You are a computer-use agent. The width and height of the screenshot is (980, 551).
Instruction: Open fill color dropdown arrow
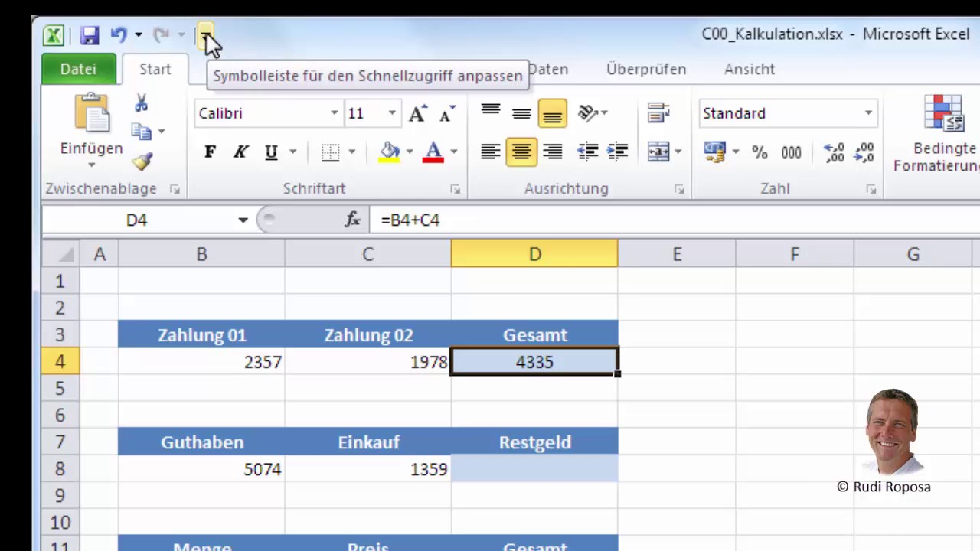pyautogui.click(x=410, y=152)
